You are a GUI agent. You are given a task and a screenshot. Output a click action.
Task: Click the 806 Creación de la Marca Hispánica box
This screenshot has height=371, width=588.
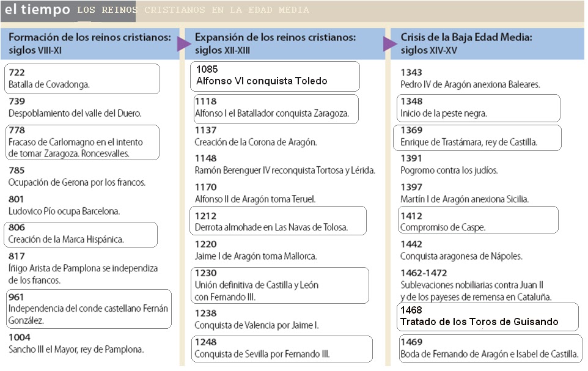pyautogui.click(x=81, y=235)
